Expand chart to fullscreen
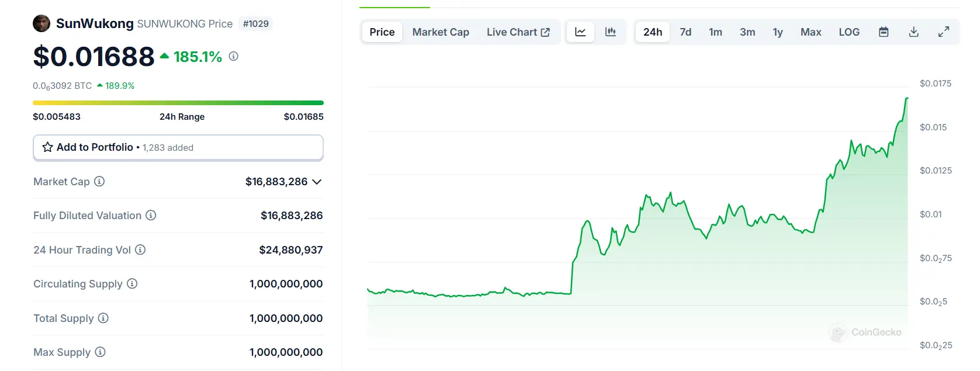 pyautogui.click(x=944, y=32)
